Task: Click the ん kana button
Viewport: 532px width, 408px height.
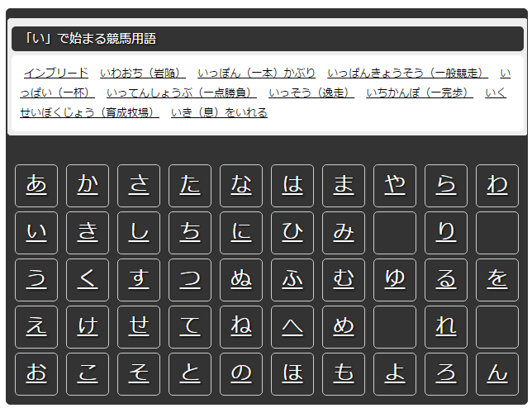Action: point(497,374)
